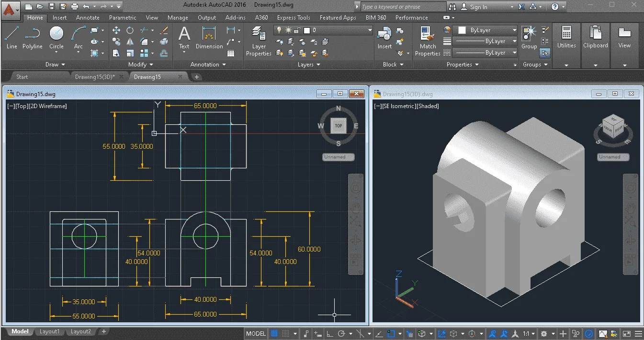Open Layer Properties manager
644x340 pixels.
pos(259,41)
